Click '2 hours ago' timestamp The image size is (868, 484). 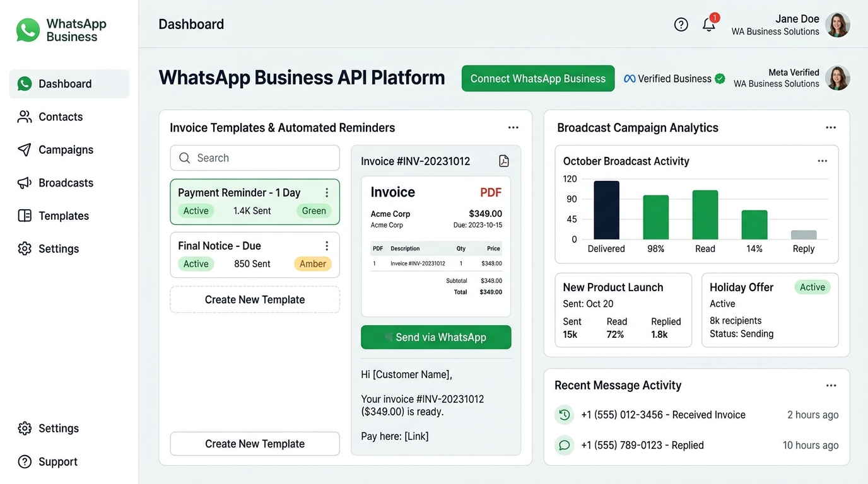pos(812,415)
